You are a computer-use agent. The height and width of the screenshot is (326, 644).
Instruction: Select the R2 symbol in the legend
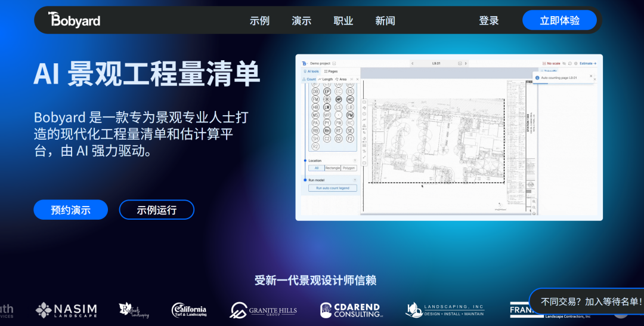coord(315,146)
